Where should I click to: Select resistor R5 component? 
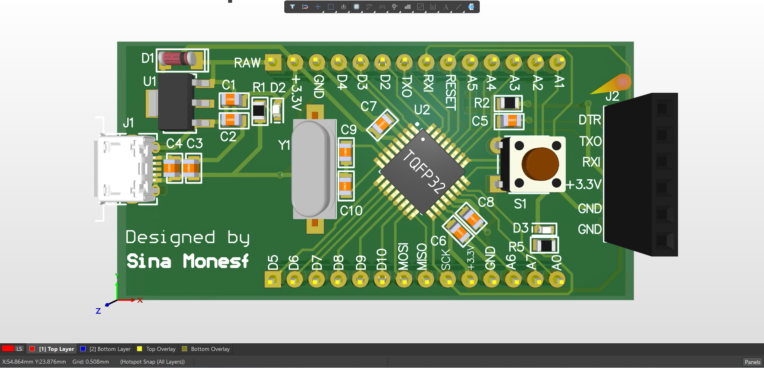(544, 245)
